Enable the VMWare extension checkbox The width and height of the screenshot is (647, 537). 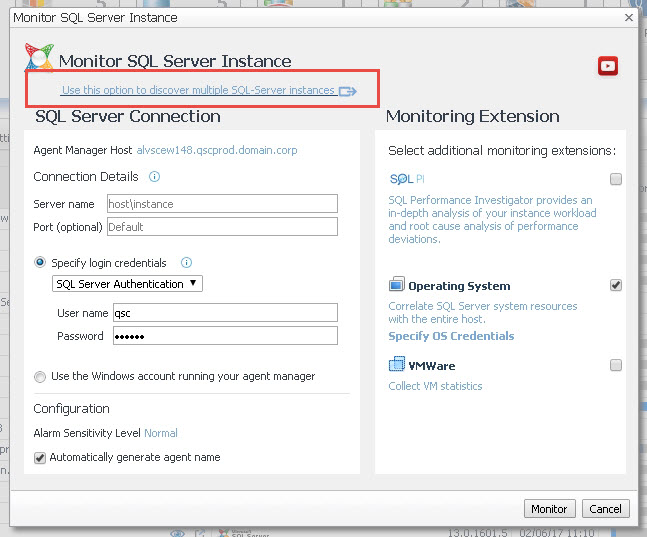pos(616,366)
